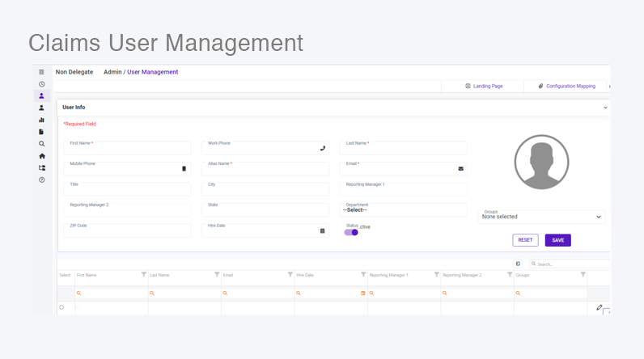
Task: Open the bar chart reports icon
Action: pos(41,120)
